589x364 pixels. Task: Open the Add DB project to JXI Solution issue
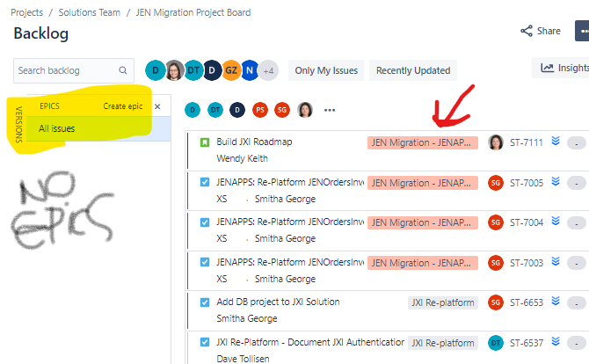pyautogui.click(x=278, y=302)
